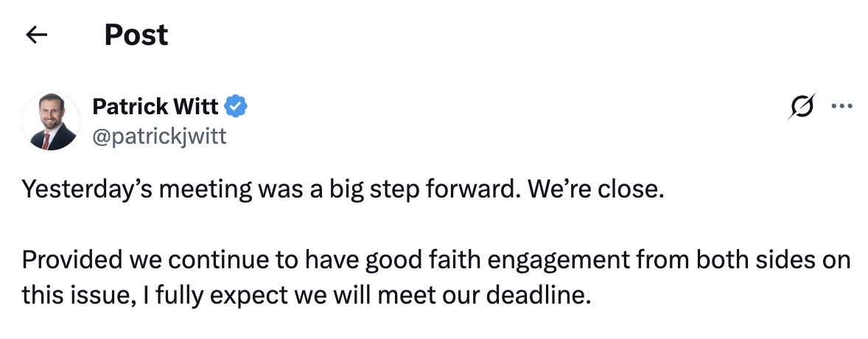Image resolution: width=868 pixels, height=339 pixels.
Task: Click the back arrow icon
Action: 36,35
